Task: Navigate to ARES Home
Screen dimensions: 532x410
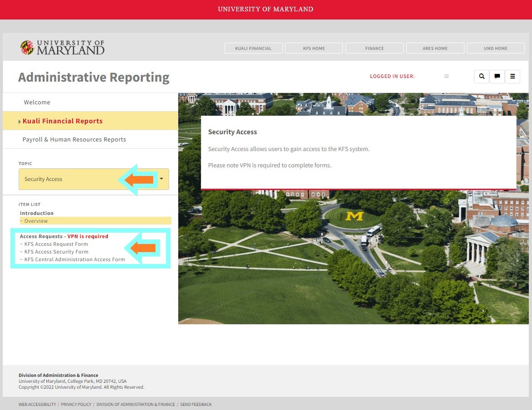Action: click(435, 49)
